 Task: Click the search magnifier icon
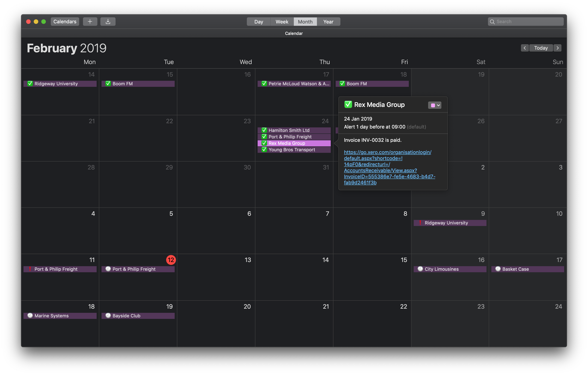pyautogui.click(x=492, y=22)
